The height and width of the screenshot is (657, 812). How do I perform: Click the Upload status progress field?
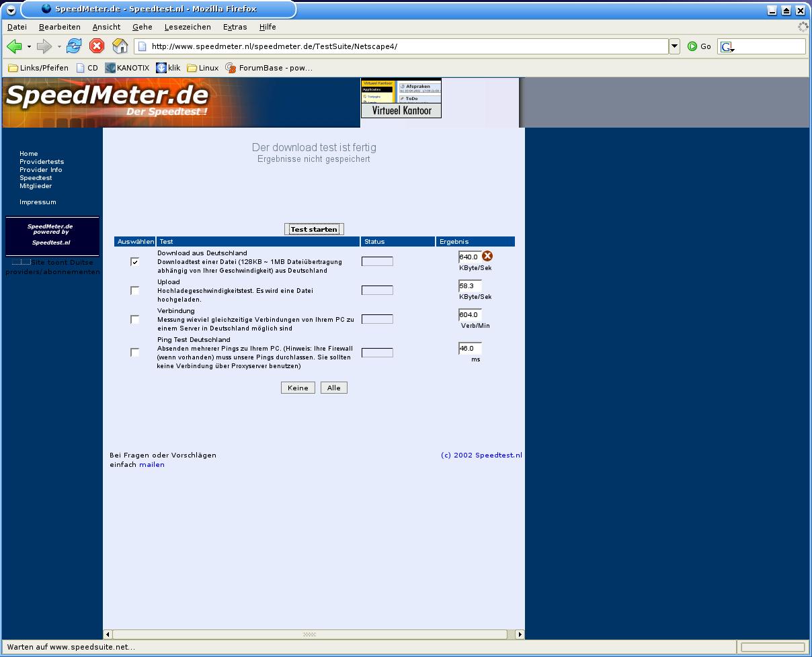377,290
